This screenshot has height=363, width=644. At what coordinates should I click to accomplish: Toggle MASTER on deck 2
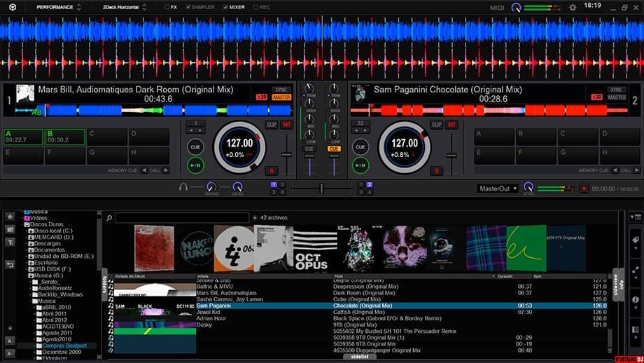coord(617,97)
